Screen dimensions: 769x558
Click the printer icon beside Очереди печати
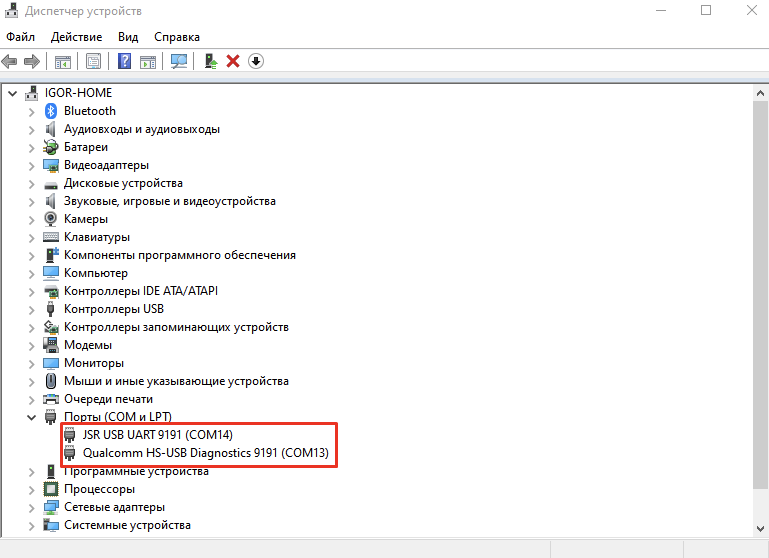click(x=51, y=399)
